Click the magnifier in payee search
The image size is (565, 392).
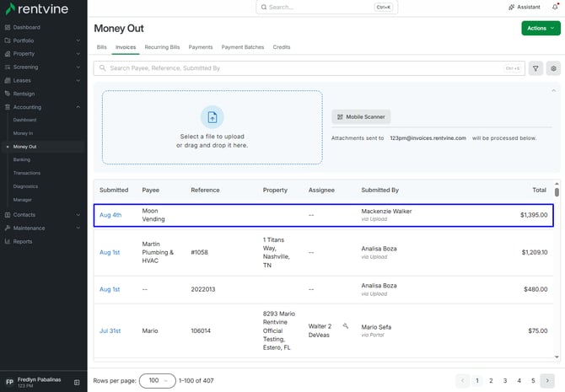(103, 68)
